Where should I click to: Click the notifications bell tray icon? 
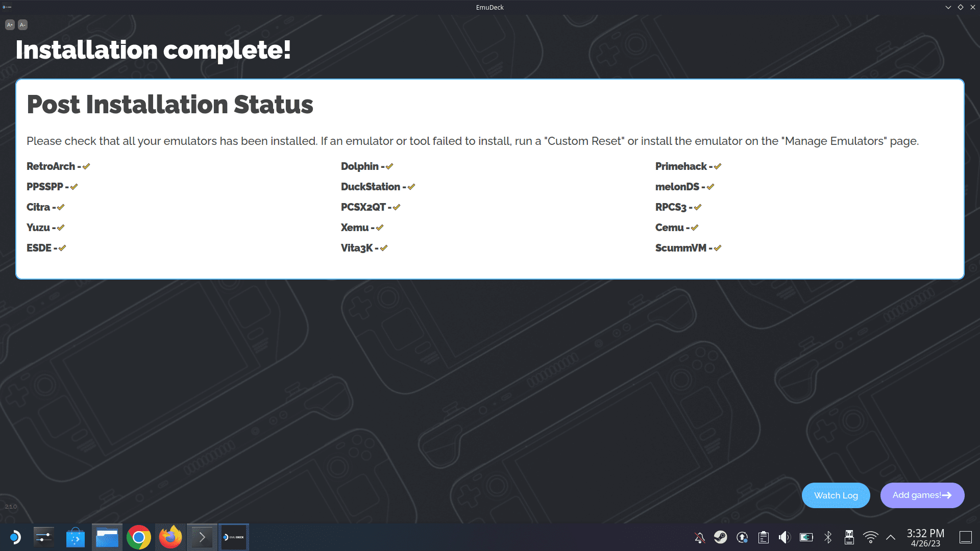click(x=700, y=537)
